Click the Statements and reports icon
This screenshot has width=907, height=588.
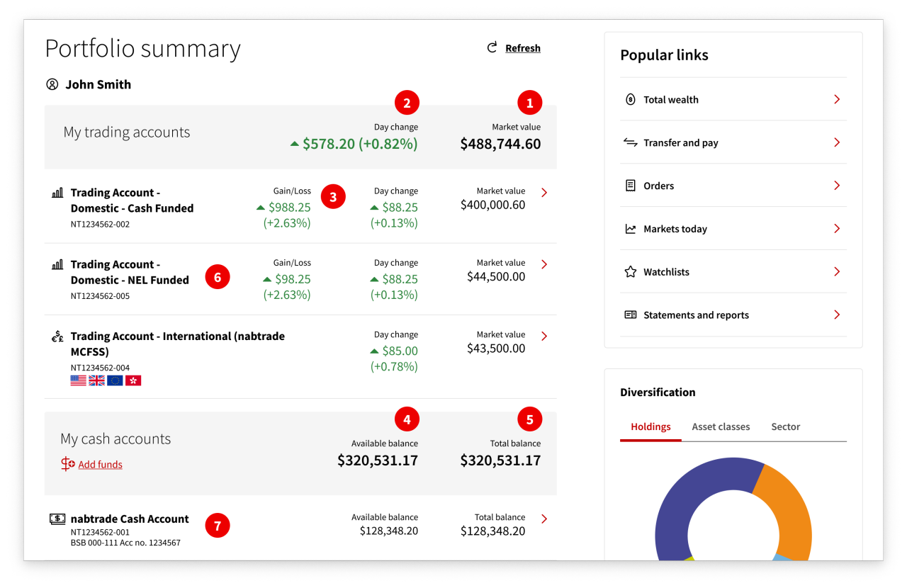pos(630,315)
